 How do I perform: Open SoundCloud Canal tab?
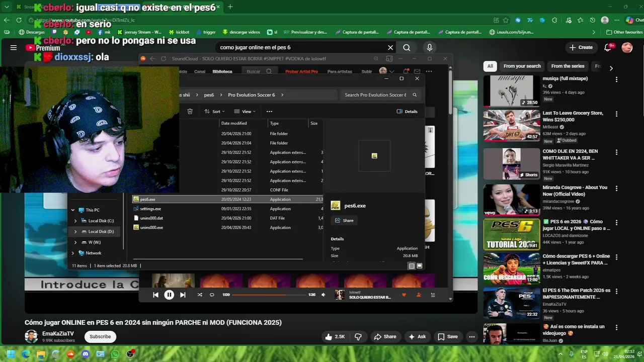200,71
